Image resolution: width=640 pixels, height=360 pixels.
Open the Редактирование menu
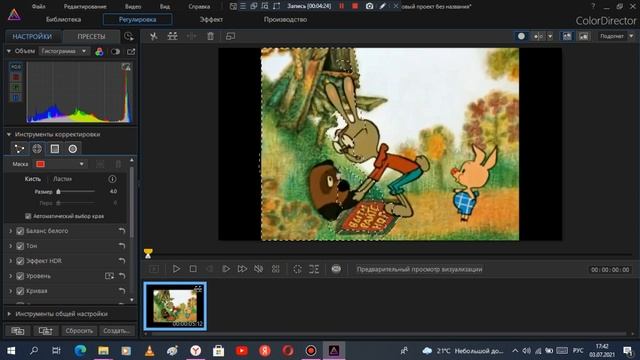pyautogui.click(x=85, y=6)
